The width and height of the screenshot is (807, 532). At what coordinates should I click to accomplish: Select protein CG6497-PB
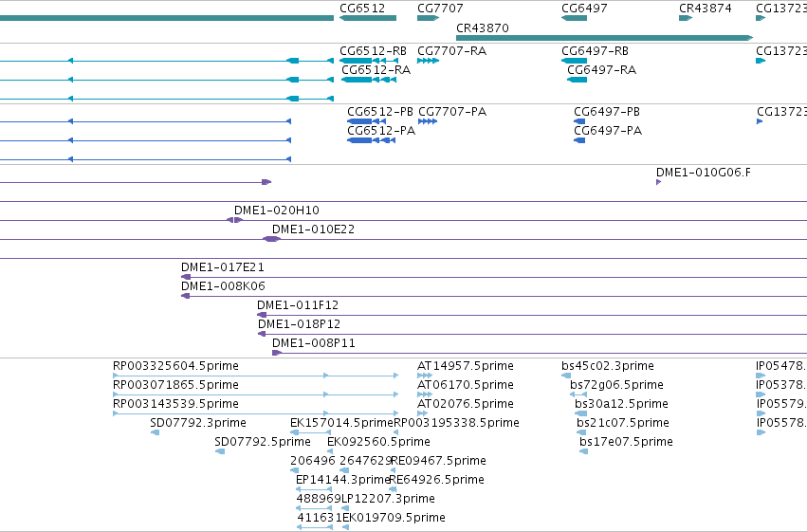pyautogui.click(x=579, y=121)
